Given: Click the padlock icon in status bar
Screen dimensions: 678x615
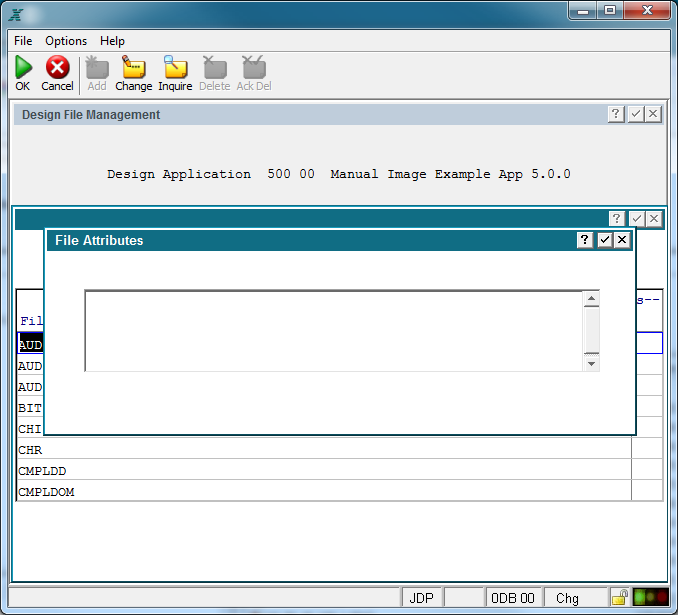Looking at the screenshot, I should point(619,597).
